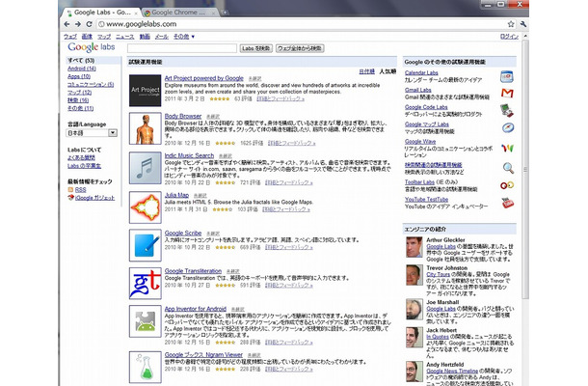Open the ニュース link in the top navigation
Viewport: 588px width, 386px height.
pos(125,37)
